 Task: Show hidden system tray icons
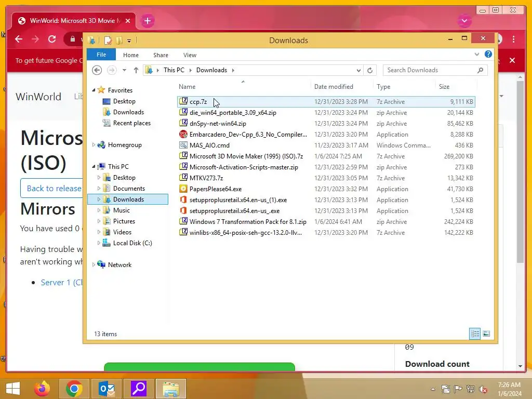[x=433, y=389]
